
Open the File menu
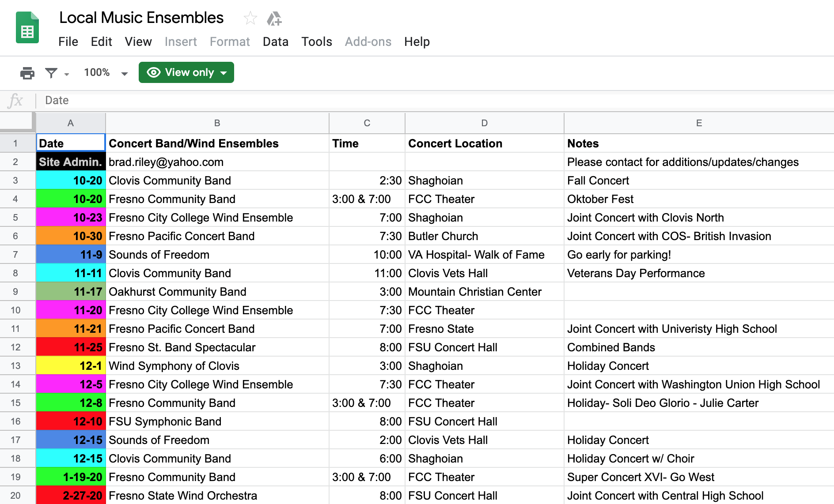pos(68,42)
